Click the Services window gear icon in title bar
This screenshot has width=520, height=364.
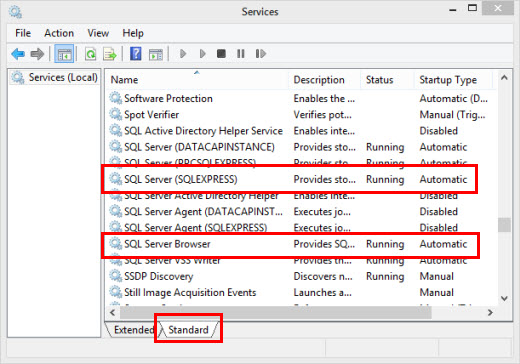[x=15, y=12]
